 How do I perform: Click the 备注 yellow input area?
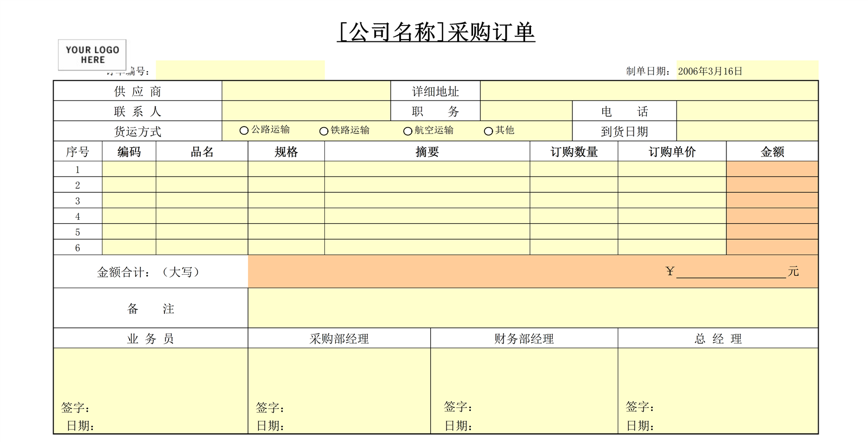click(533, 308)
